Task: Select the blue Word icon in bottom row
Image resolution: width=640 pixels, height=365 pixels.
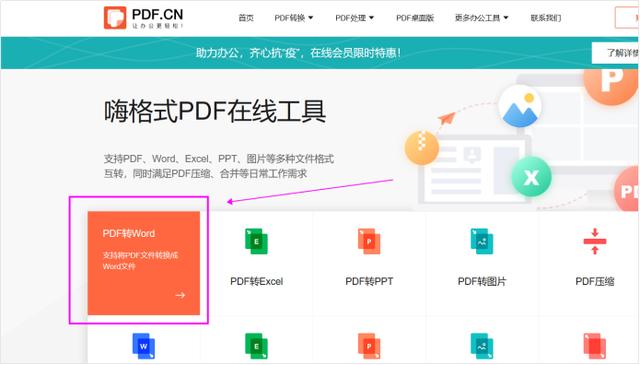Action: [144, 346]
